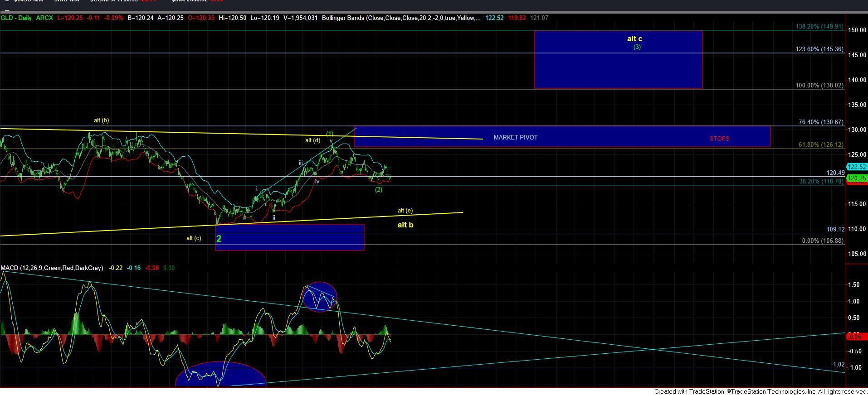Click the green (2) wave label
The image size is (868, 395).
pyautogui.click(x=379, y=190)
